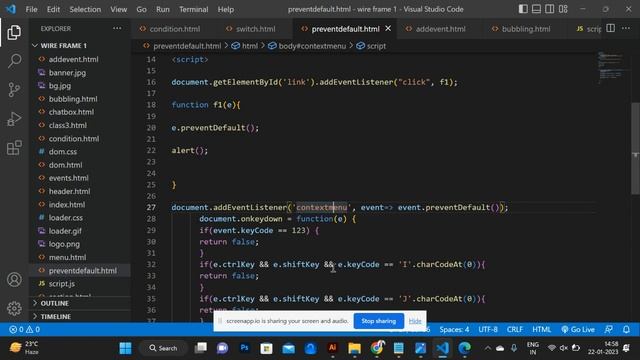The image size is (640, 360).
Task: Toggle bottom panel layout icon
Action: click(x=536, y=9)
